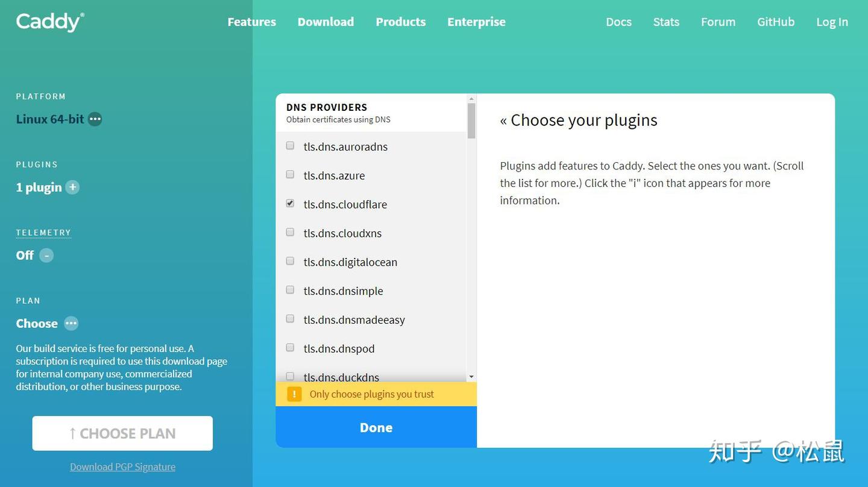Click the Choose Plan button
This screenshot has height=487, width=868.
[x=122, y=433]
